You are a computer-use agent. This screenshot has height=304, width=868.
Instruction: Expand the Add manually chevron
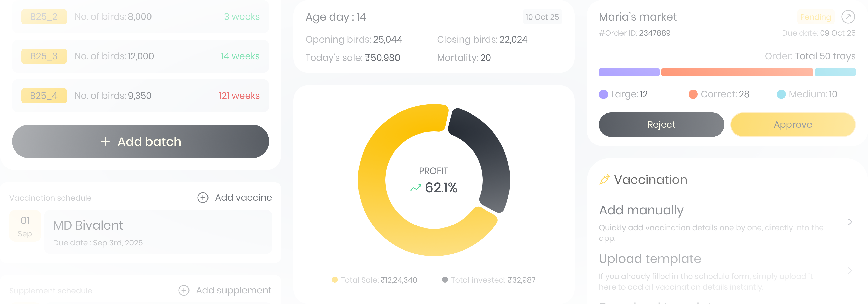click(x=850, y=222)
